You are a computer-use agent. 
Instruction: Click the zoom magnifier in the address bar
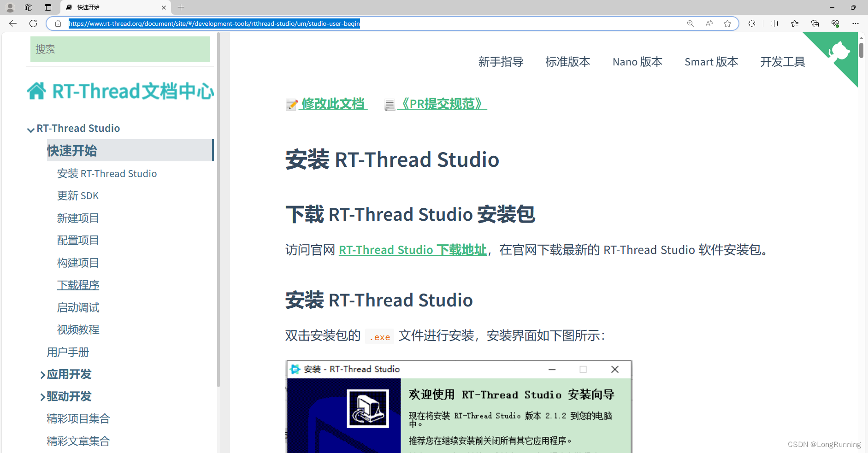pos(691,24)
